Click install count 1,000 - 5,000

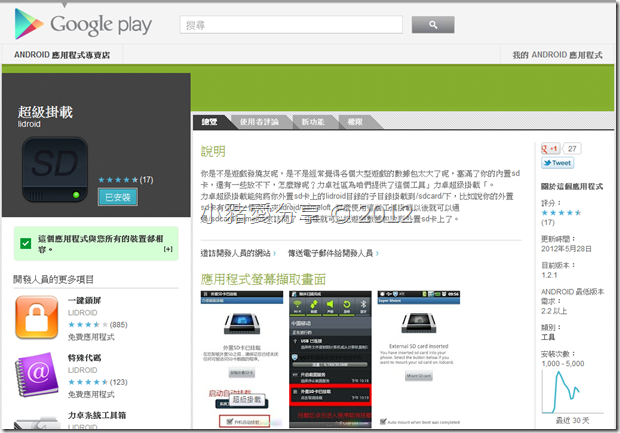tap(563, 364)
